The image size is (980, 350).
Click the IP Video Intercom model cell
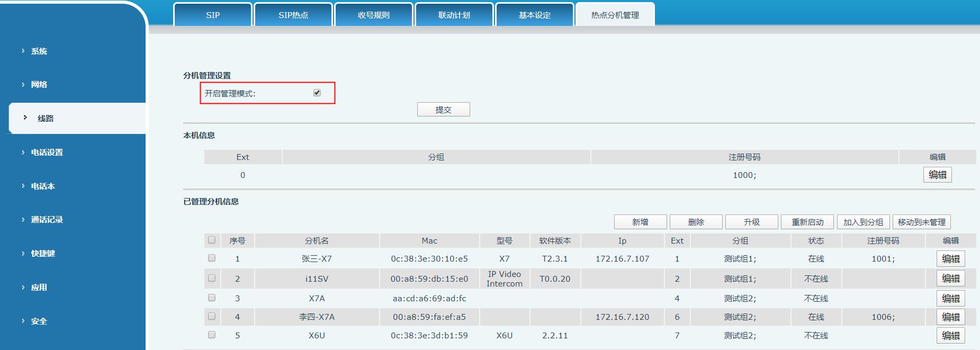[x=505, y=279]
